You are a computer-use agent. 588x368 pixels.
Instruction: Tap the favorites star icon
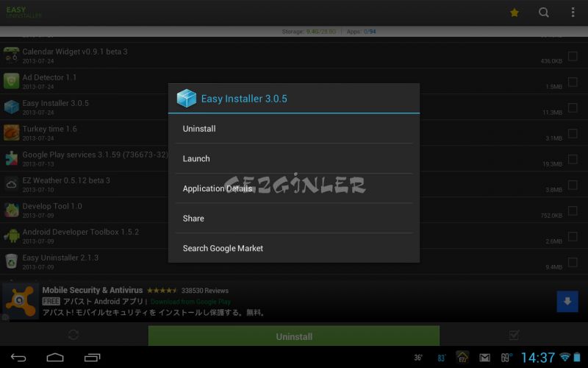[x=514, y=13]
